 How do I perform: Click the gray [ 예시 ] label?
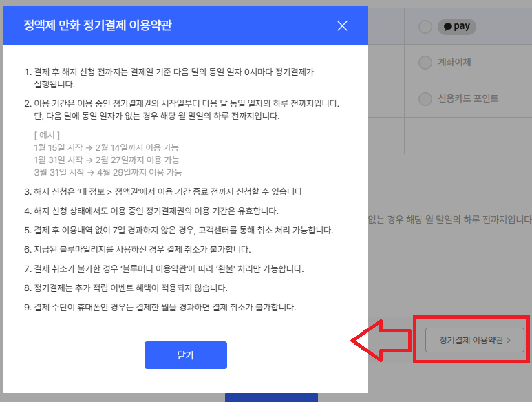pyautogui.click(x=47, y=135)
